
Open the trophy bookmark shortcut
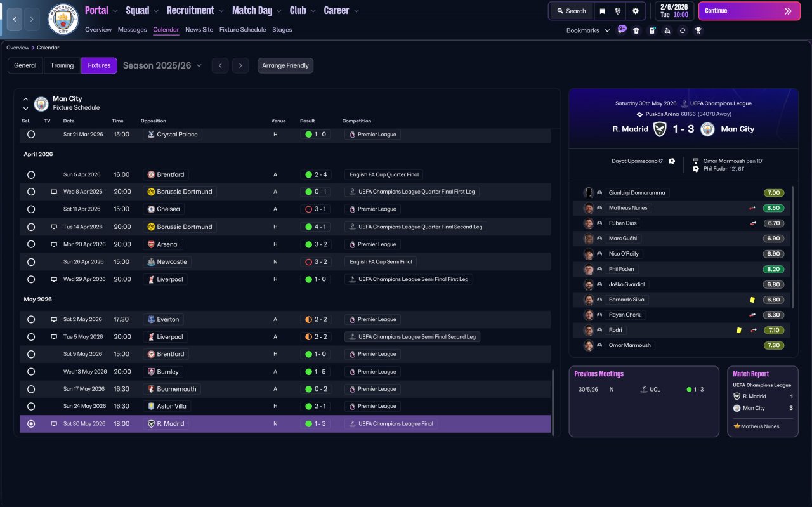pos(698,30)
